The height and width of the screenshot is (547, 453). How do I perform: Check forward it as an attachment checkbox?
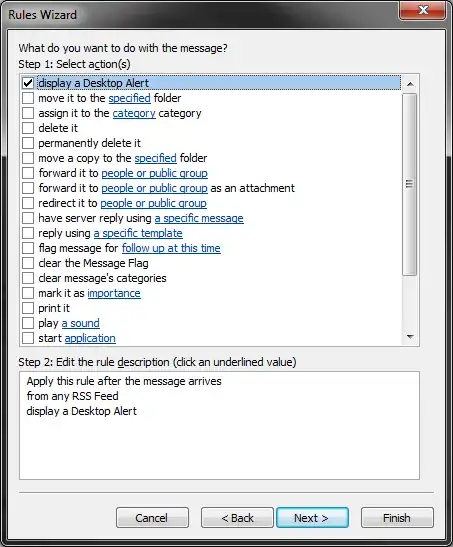coord(28,188)
